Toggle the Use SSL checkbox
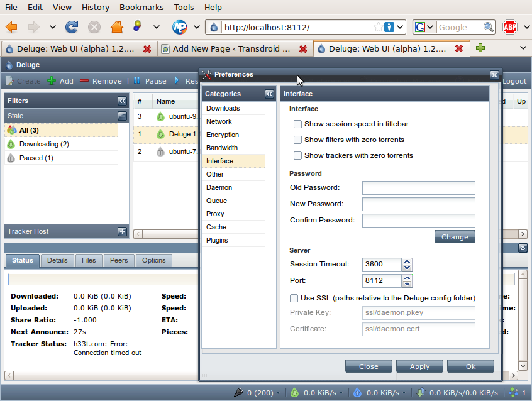 point(294,298)
